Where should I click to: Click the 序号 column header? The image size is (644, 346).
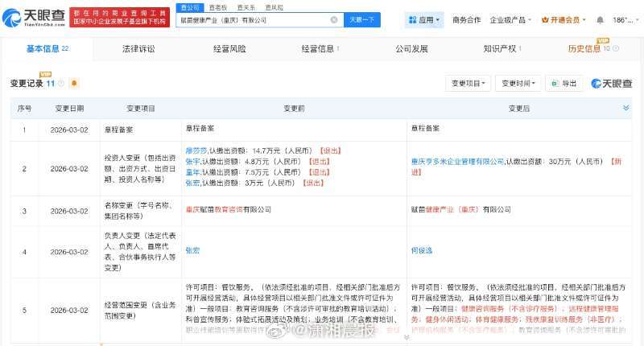point(24,109)
